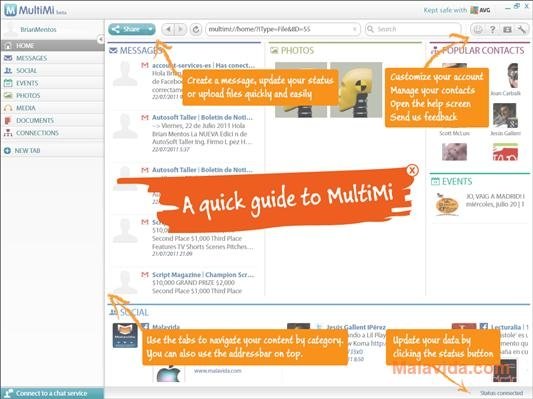Click into the Search field
This screenshot has height=399, width=533.
(x=413, y=29)
